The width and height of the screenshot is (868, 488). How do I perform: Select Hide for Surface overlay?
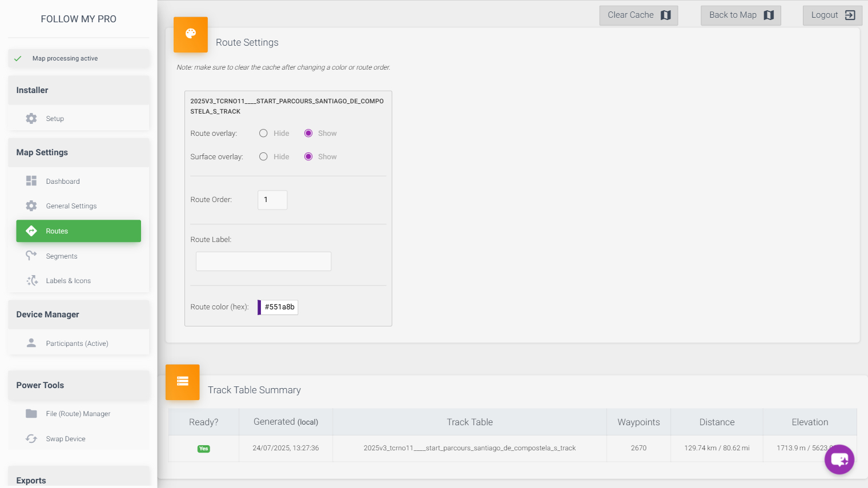pyautogui.click(x=263, y=157)
